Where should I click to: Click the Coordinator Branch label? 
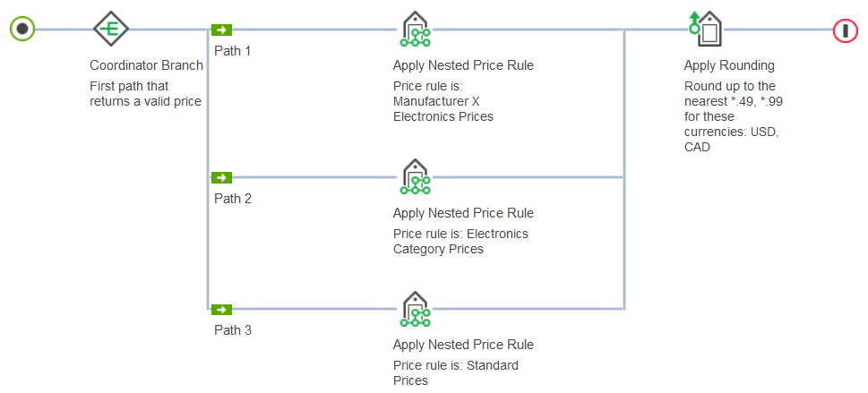click(x=146, y=66)
